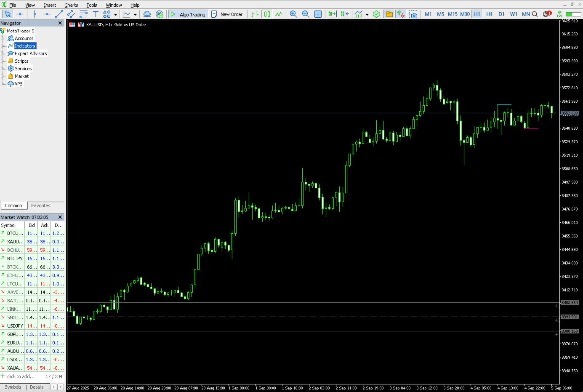Select Indicators in the Navigator tree
The width and height of the screenshot is (583, 392).
(x=25, y=46)
